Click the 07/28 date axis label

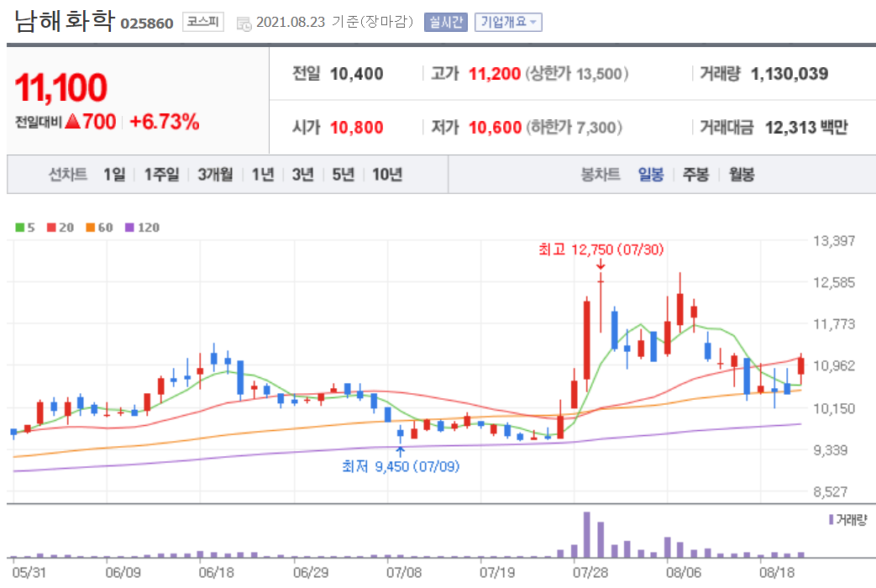click(590, 572)
